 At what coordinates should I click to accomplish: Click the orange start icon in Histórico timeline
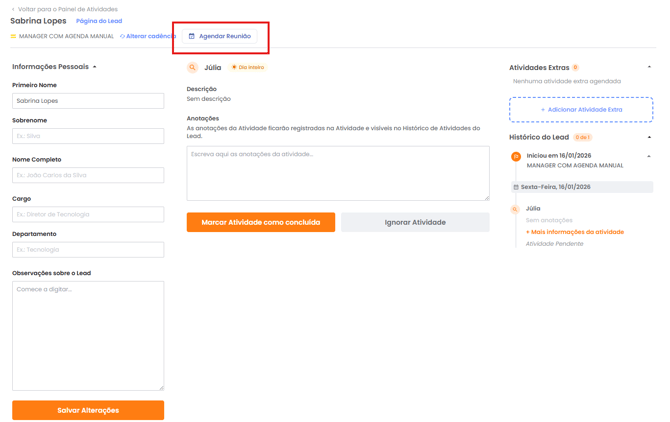tap(516, 157)
